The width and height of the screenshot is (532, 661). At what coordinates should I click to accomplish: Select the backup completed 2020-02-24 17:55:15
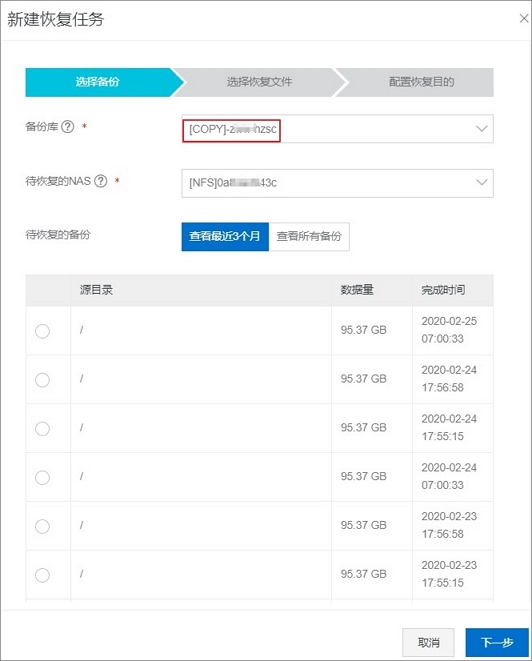point(42,429)
